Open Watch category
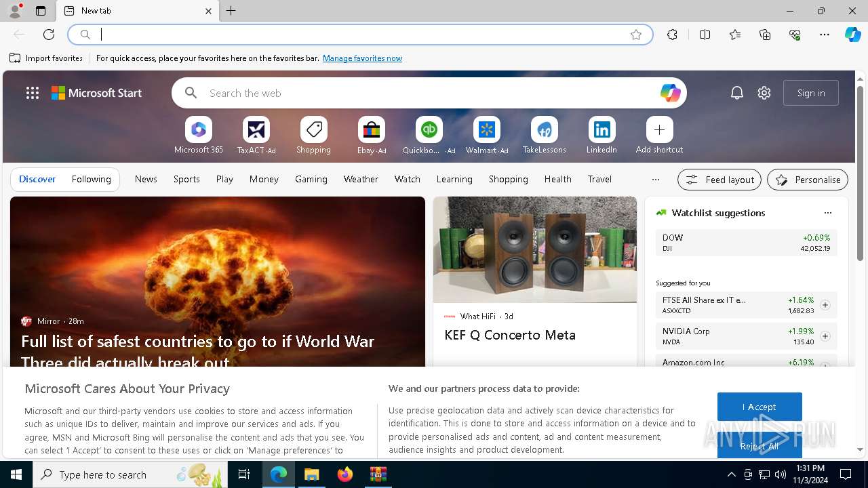 (408, 179)
